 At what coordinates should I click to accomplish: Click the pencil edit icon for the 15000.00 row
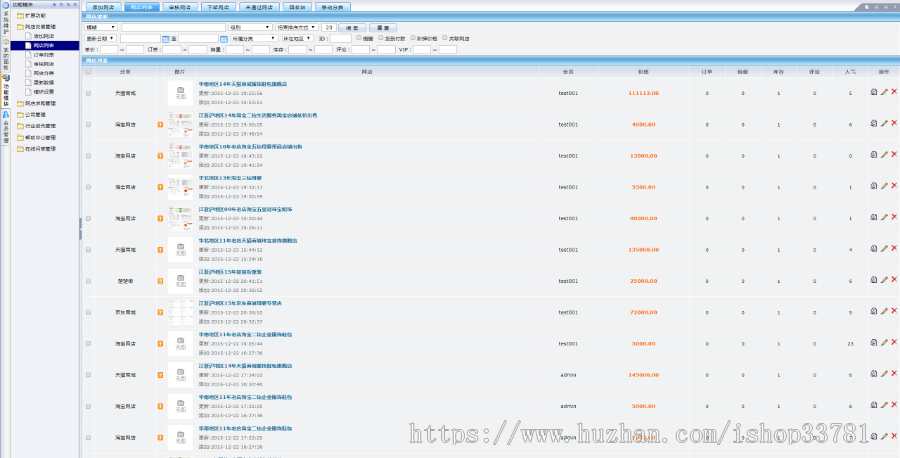[884, 154]
